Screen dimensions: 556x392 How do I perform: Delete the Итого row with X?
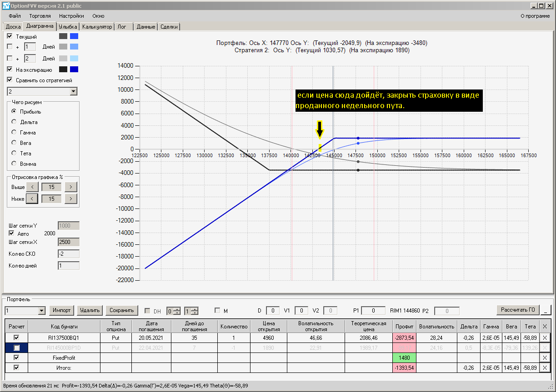(545, 367)
